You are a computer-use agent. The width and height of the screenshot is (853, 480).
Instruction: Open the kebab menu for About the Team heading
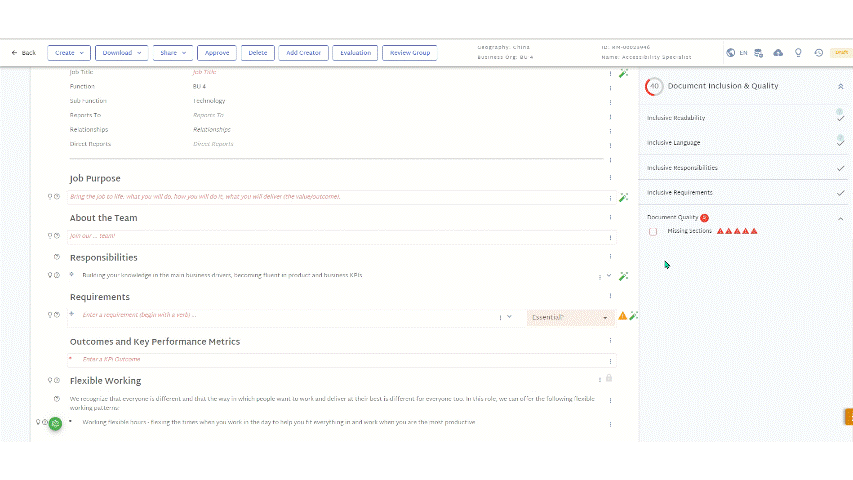coord(610,217)
